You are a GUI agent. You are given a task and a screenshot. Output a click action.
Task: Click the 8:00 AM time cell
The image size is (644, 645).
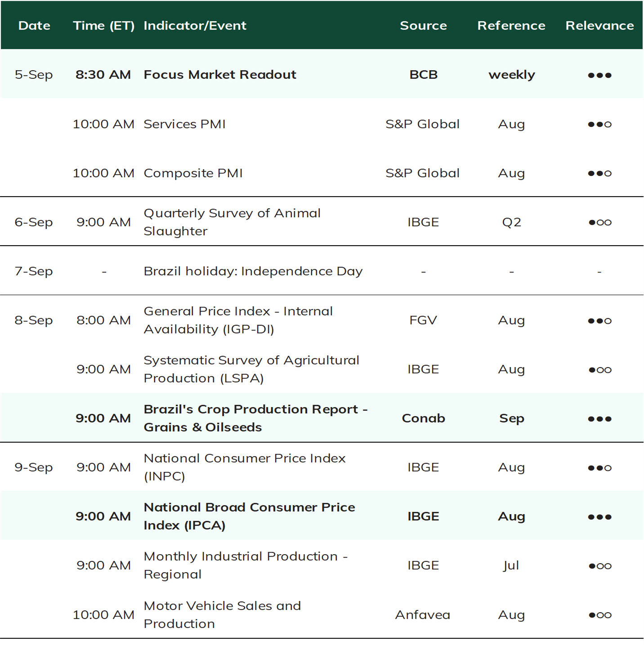[x=103, y=320]
